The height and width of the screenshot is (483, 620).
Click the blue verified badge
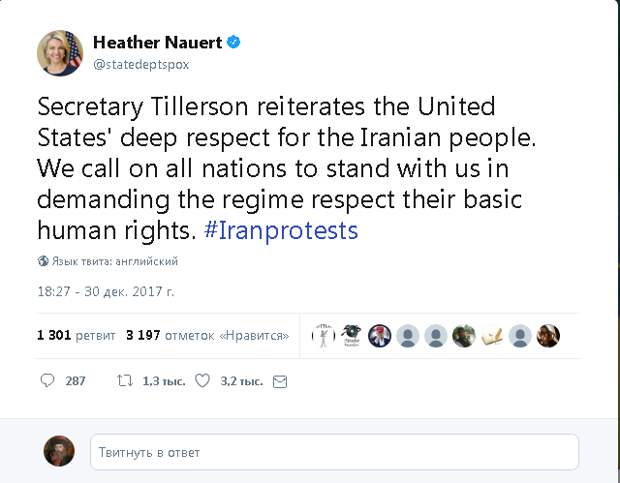tap(233, 42)
